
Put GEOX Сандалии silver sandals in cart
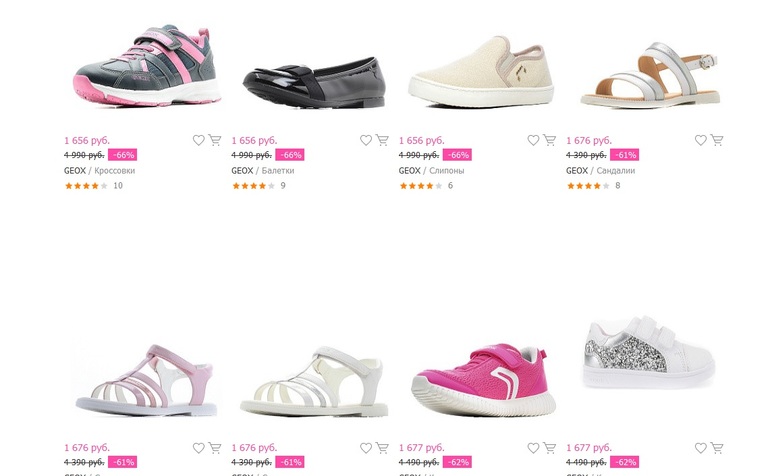716,141
